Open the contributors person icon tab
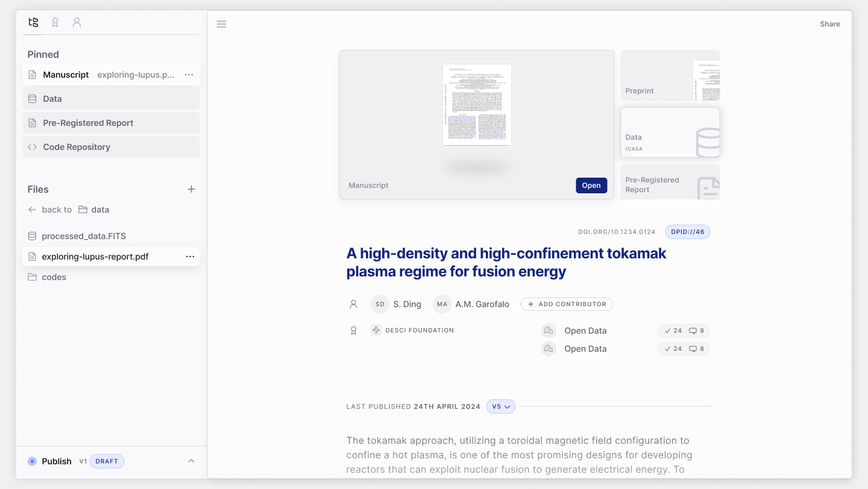The width and height of the screenshot is (868, 489). [x=77, y=22]
